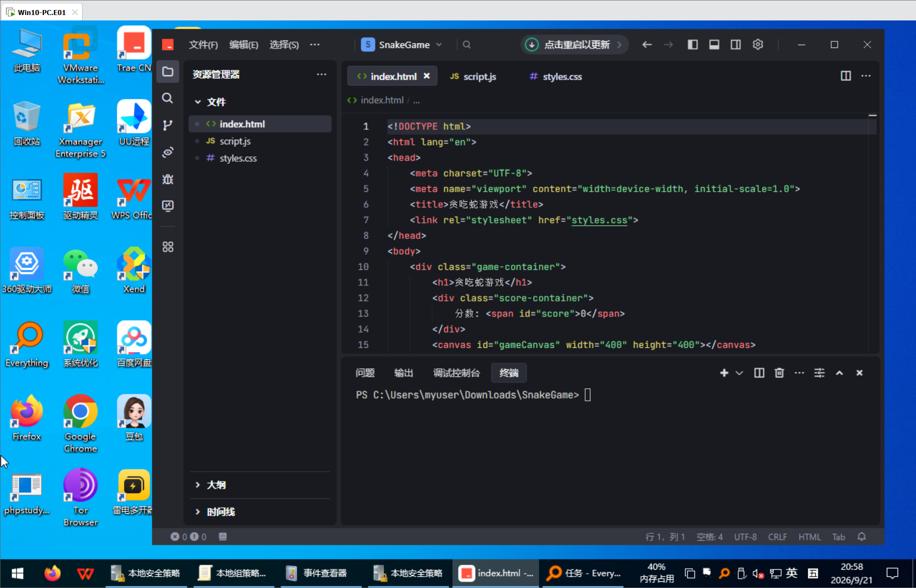Add a new terminal with plus icon
The height and width of the screenshot is (588, 916).
point(724,373)
